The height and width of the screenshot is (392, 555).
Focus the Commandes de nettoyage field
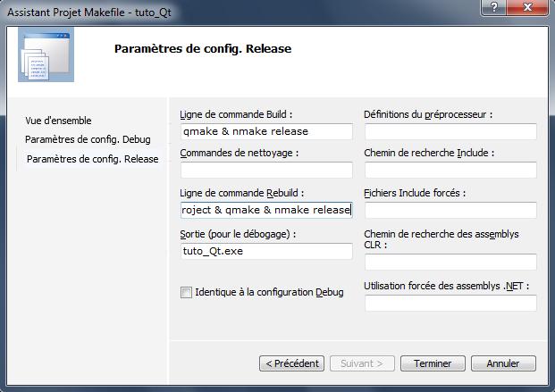pyautogui.click(x=265, y=171)
